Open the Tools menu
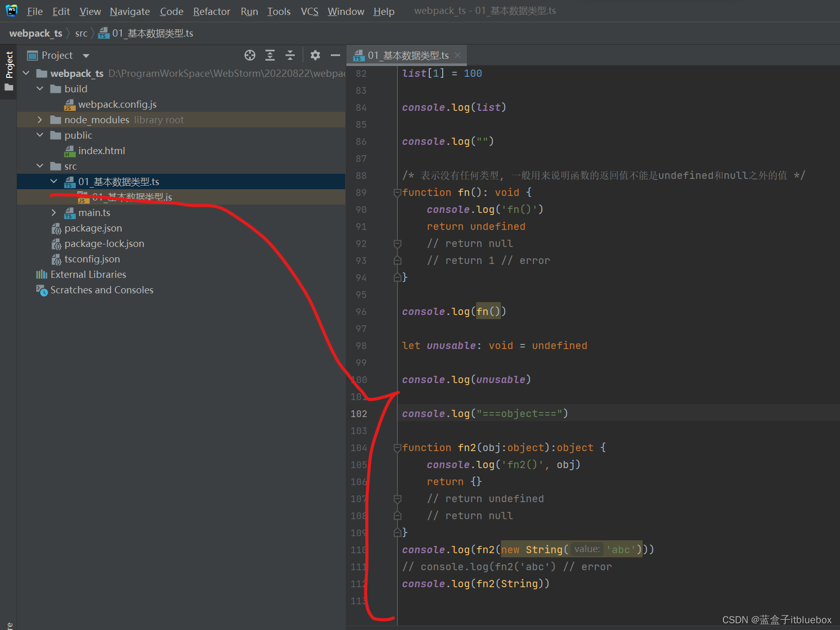The width and height of the screenshot is (840, 630). click(x=279, y=11)
